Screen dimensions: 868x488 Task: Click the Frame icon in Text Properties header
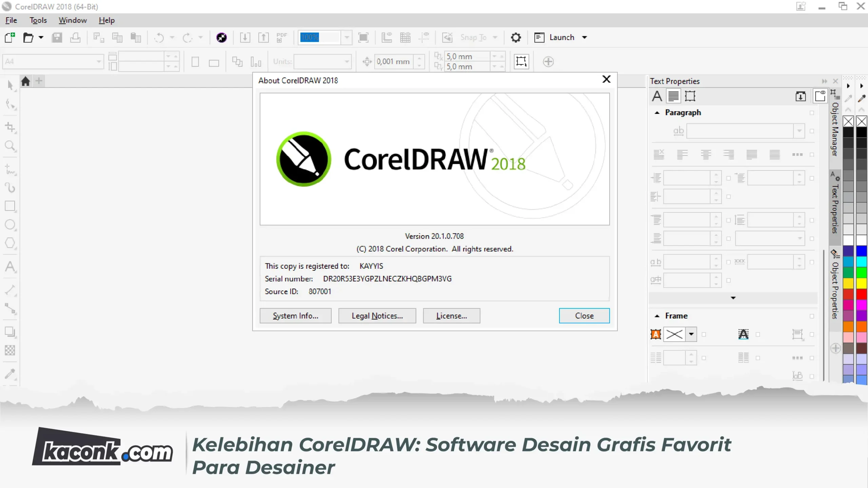[690, 96]
